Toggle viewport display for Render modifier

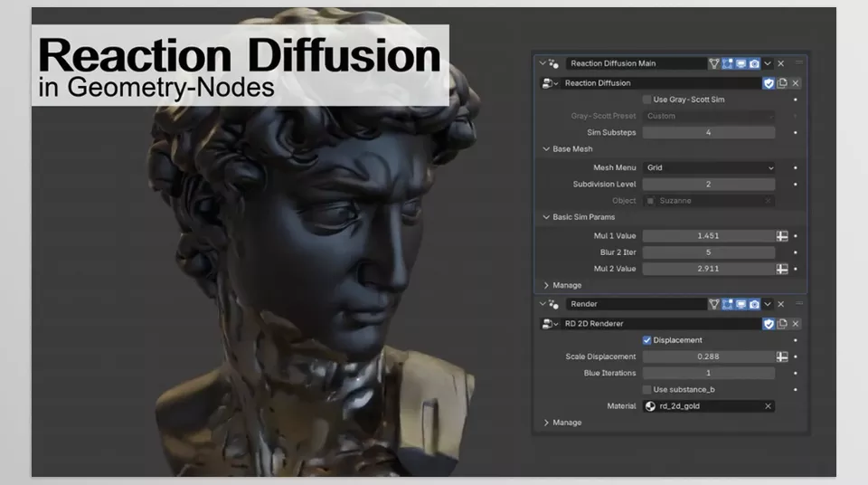click(741, 304)
